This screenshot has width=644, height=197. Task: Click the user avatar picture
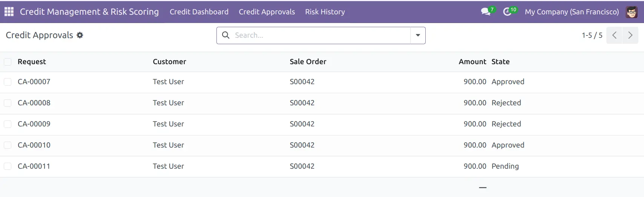pyautogui.click(x=632, y=12)
